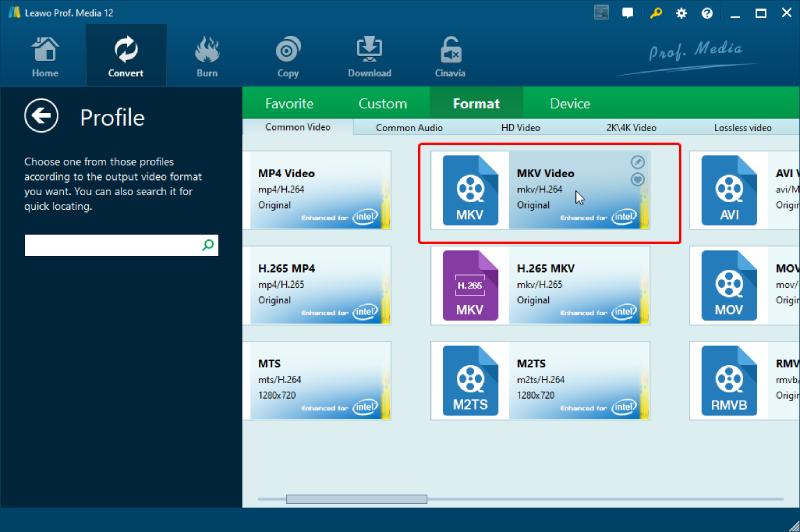Switch to the Copy module
This screenshot has width=800, height=532.
point(288,56)
